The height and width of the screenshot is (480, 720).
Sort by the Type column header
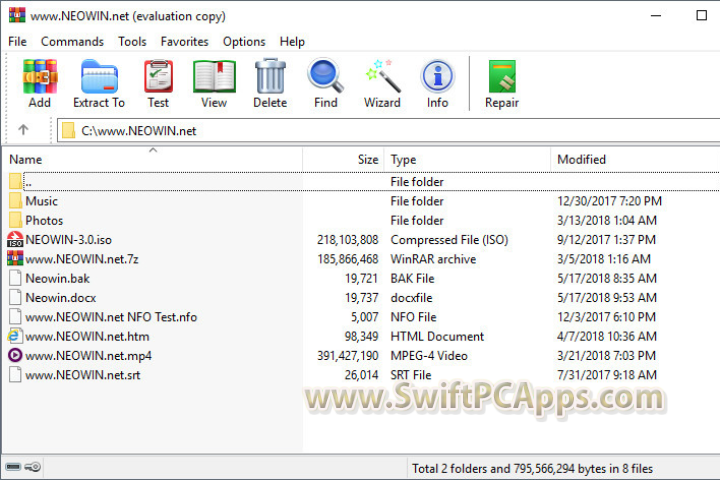click(467, 159)
